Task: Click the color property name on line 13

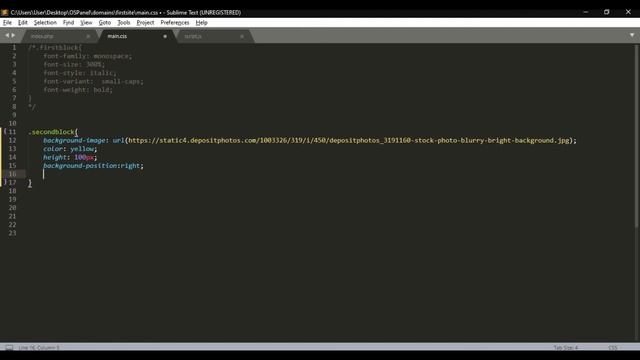Action: (x=53, y=149)
